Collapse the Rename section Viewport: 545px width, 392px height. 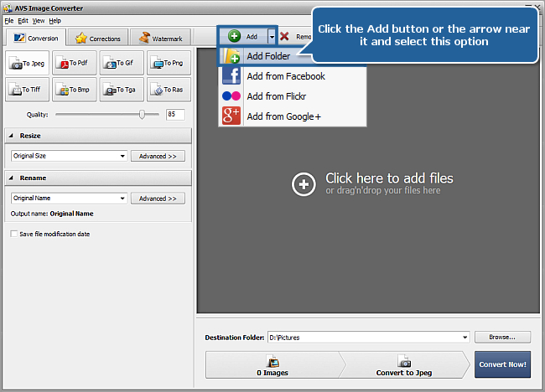(x=11, y=178)
